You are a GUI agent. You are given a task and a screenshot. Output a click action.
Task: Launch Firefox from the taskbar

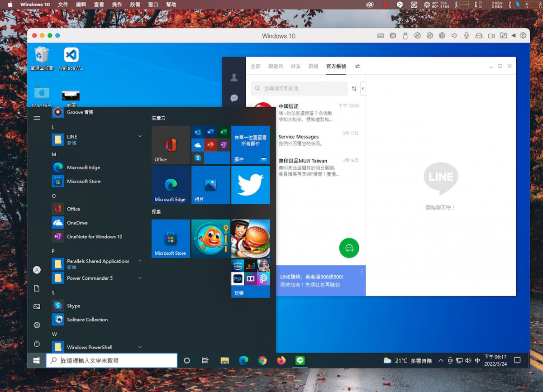(x=281, y=361)
